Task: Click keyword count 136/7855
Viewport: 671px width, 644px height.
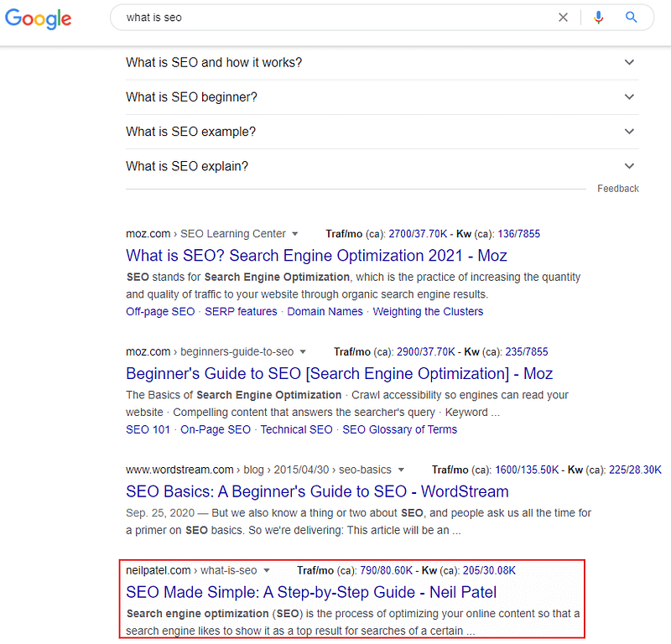Action: point(518,234)
